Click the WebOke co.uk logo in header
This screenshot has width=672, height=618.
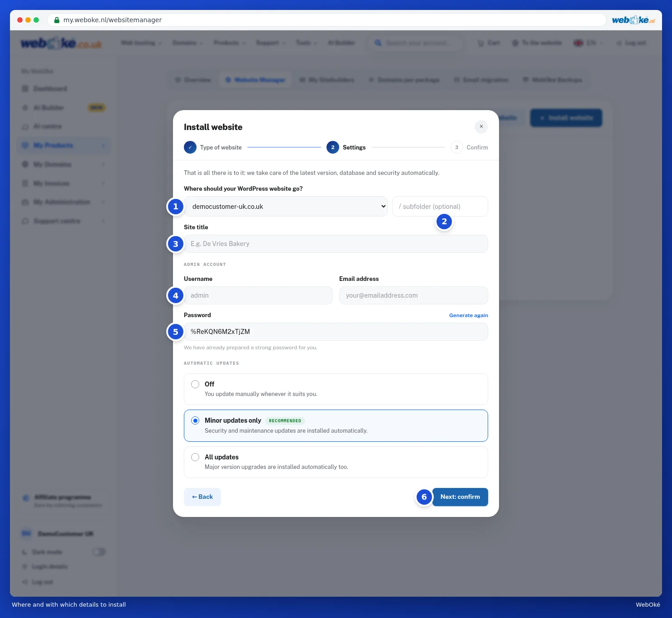click(61, 43)
